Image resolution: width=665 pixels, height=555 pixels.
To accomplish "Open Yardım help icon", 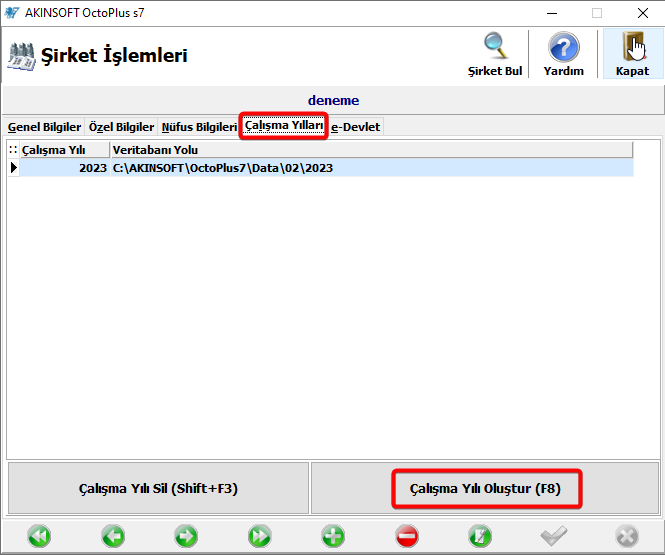I will pos(563,54).
